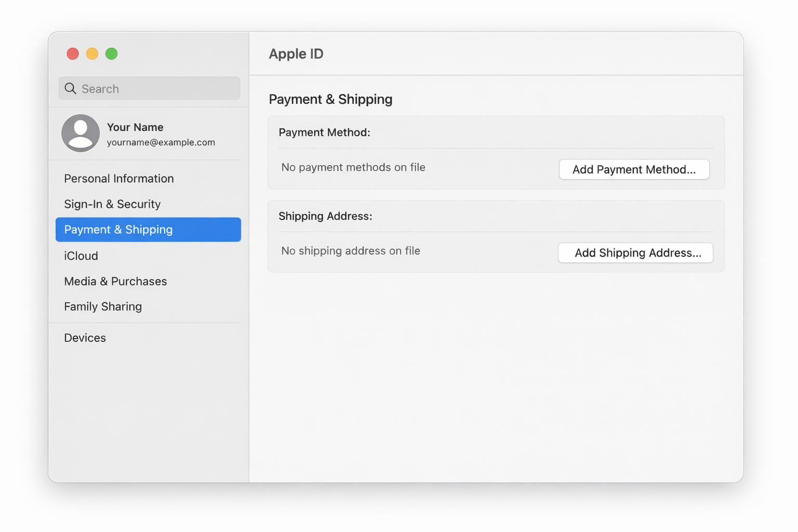The height and width of the screenshot is (532, 798).
Task: Minimize the window with yellow button
Action: pyautogui.click(x=92, y=54)
